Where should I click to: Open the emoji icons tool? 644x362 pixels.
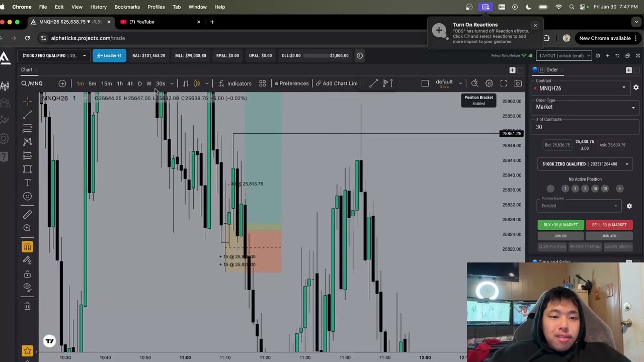coord(27,196)
